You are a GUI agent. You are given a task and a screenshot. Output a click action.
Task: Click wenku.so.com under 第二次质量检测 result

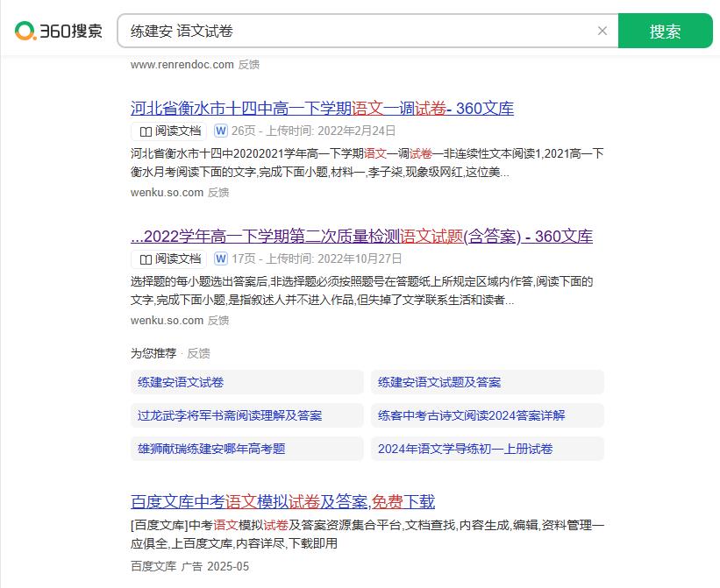coord(167,320)
